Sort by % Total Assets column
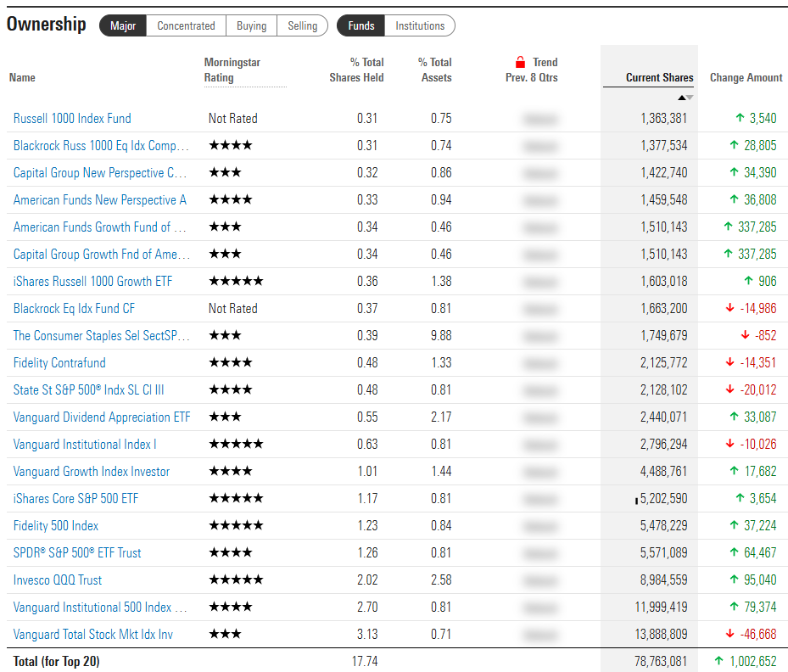The width and height of the screenshot is (788, 672). click(x=435, y=70)
